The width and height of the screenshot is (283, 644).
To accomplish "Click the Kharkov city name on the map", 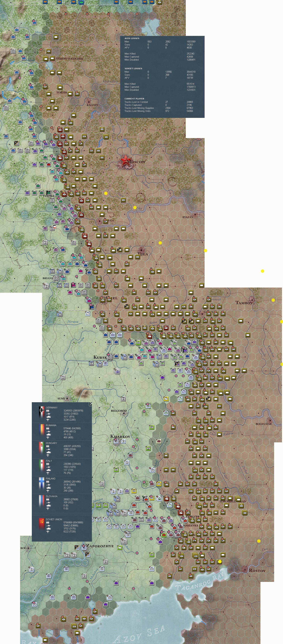I will click(x=120, y=436).
